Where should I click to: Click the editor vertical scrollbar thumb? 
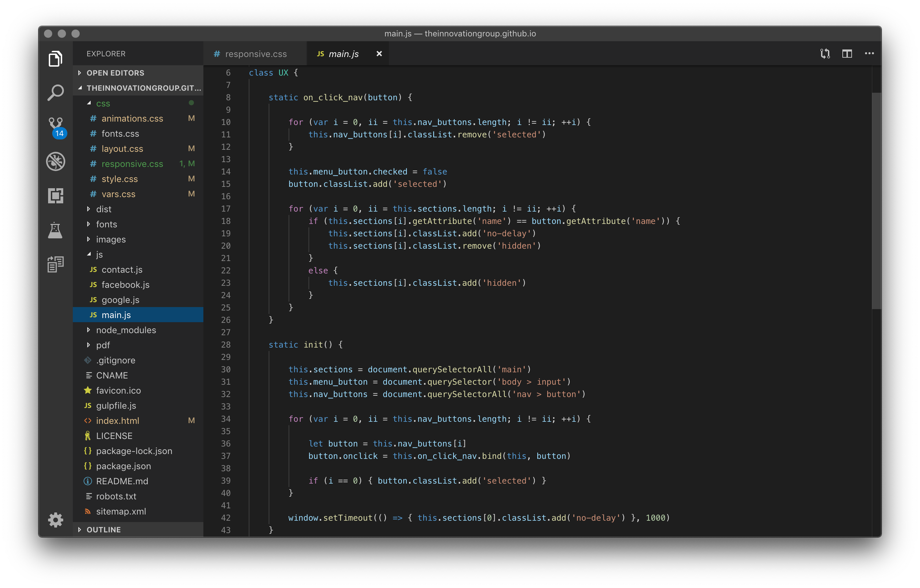pyautogui.click(x=876, y=200)
